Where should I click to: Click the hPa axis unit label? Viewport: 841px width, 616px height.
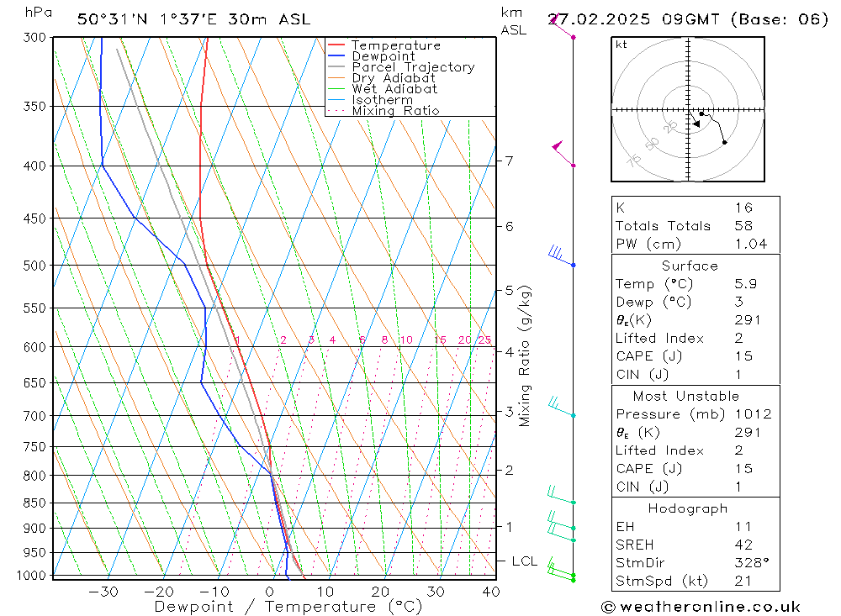39,13
